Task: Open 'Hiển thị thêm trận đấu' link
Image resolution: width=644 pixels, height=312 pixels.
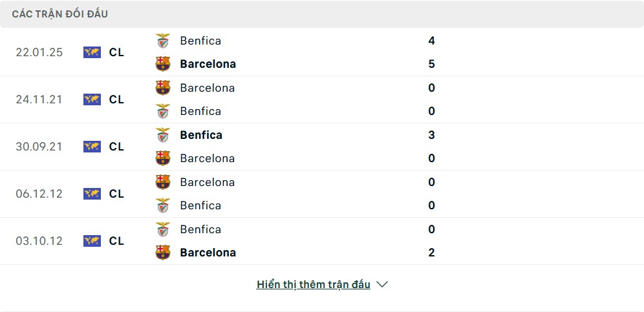Action: 313,284
